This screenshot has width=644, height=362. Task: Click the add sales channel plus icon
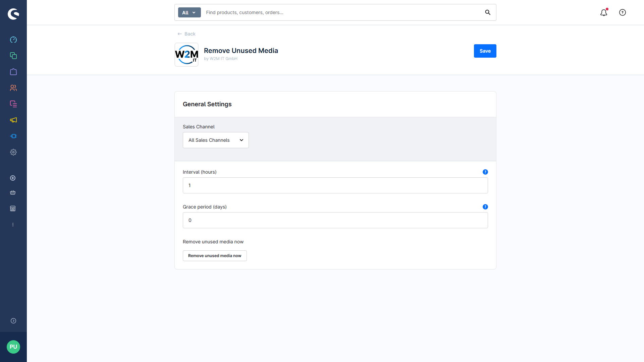click(x=13, y=178)
